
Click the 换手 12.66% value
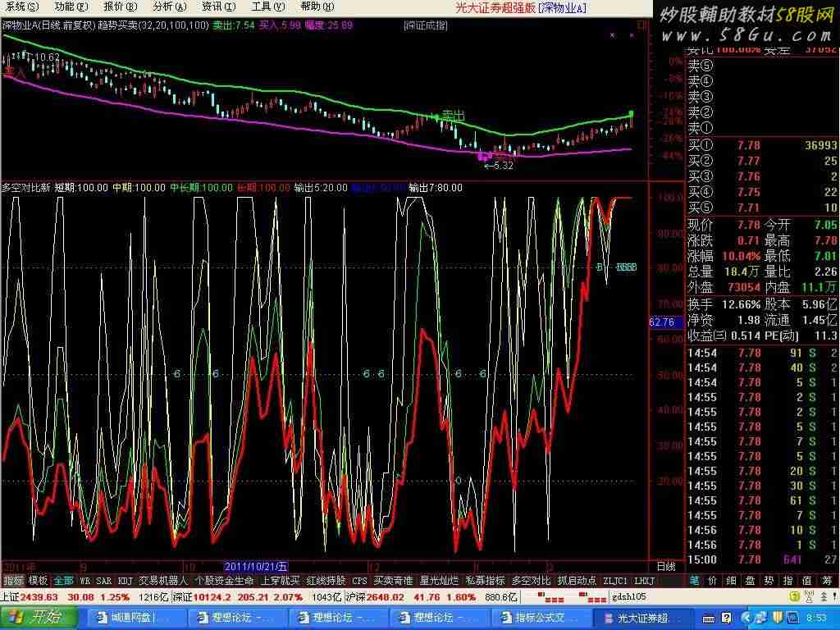[741, 304]
